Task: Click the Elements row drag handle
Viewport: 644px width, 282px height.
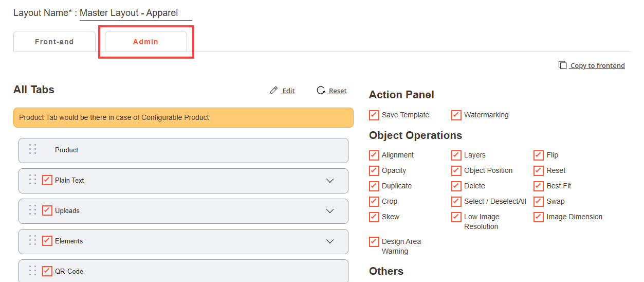Action: (x=33, y=240)
